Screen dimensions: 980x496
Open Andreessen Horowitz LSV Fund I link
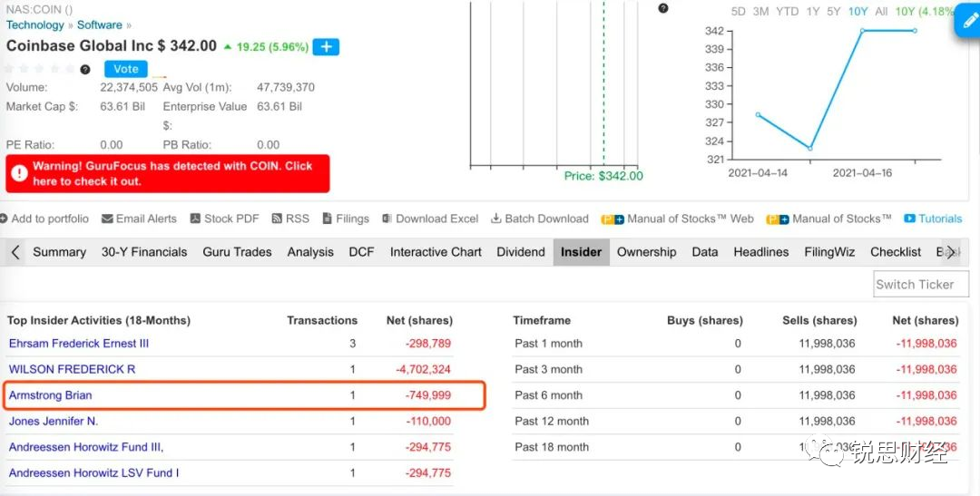point(93,473)
